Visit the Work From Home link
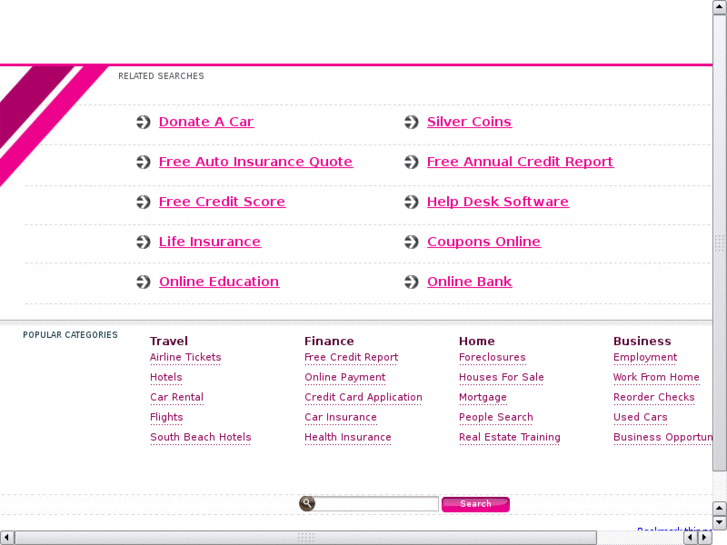The width and height of the screenshot is (727, 545). [x=656, y=378]
